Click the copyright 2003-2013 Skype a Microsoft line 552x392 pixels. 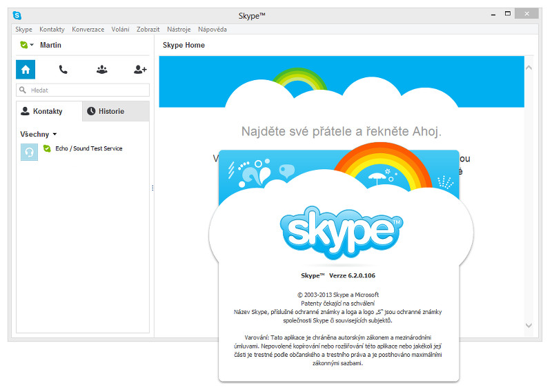[x=338, y=295]
